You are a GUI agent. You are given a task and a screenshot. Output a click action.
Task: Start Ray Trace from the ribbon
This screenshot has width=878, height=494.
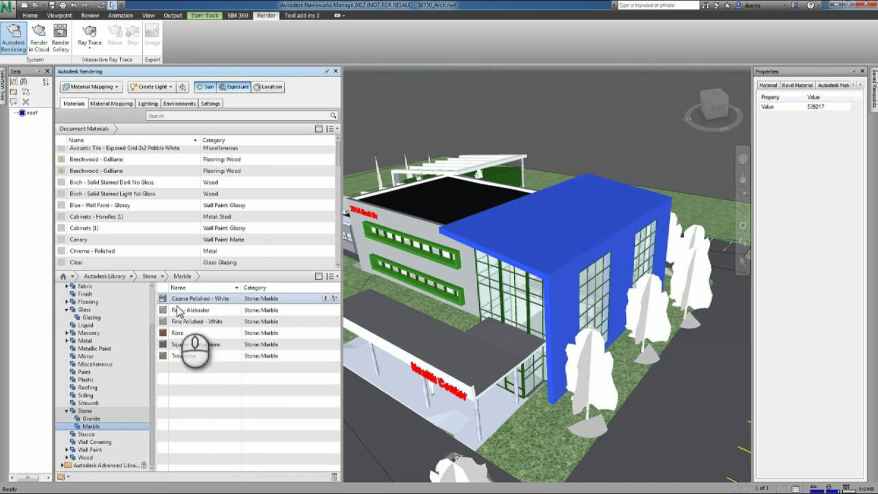pos(88,36)
